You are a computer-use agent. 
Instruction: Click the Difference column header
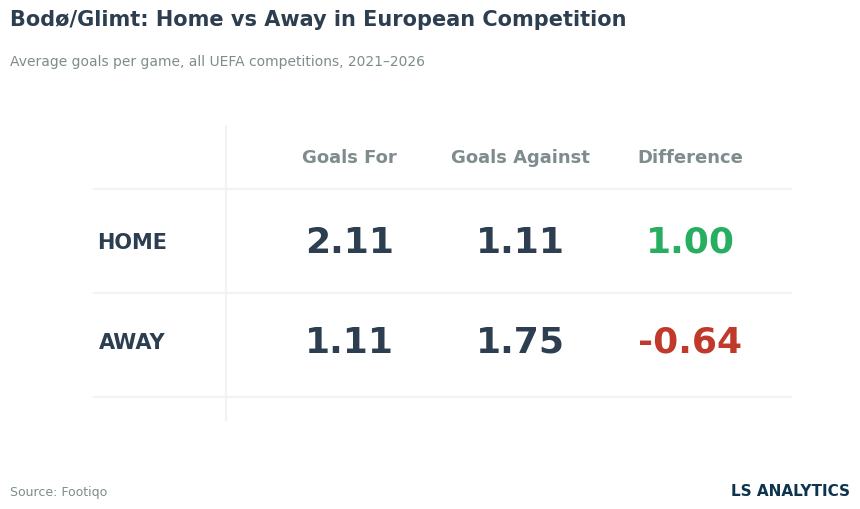pos(690,157)
